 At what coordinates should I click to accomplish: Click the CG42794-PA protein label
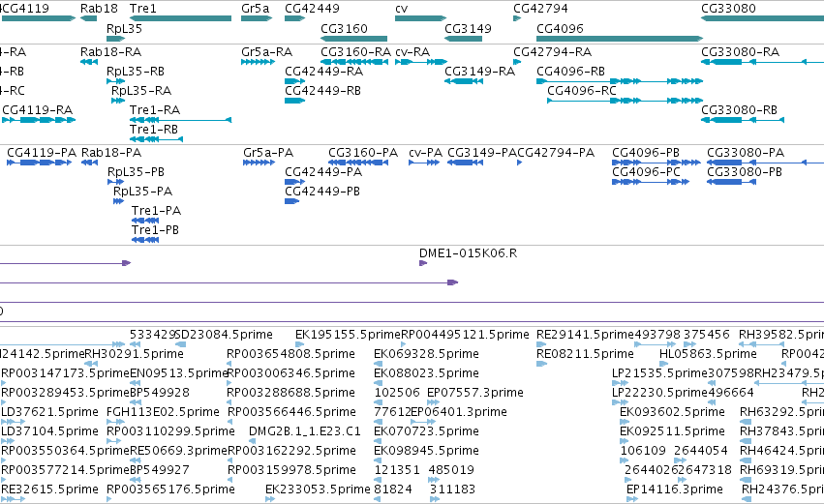tap(556, 153)
